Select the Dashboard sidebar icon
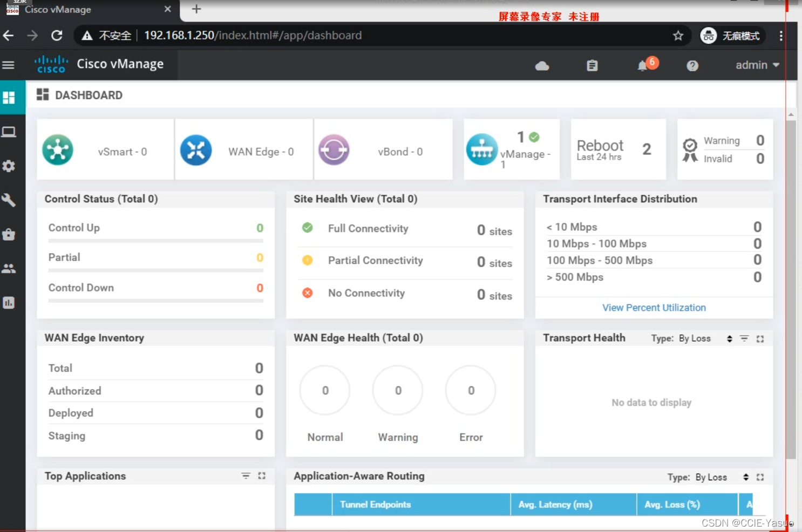The height and width of the screenshot is (532, 802). (x=9, y=98)
